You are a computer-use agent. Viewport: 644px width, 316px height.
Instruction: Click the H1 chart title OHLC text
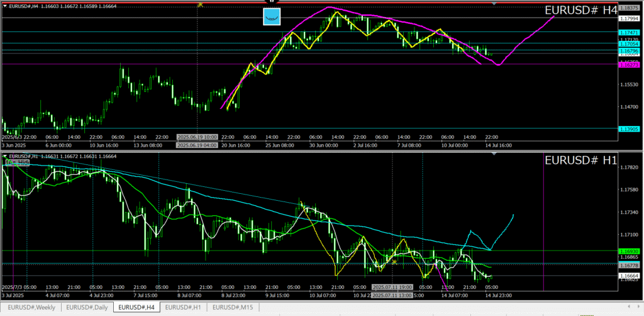click(63, 156)
